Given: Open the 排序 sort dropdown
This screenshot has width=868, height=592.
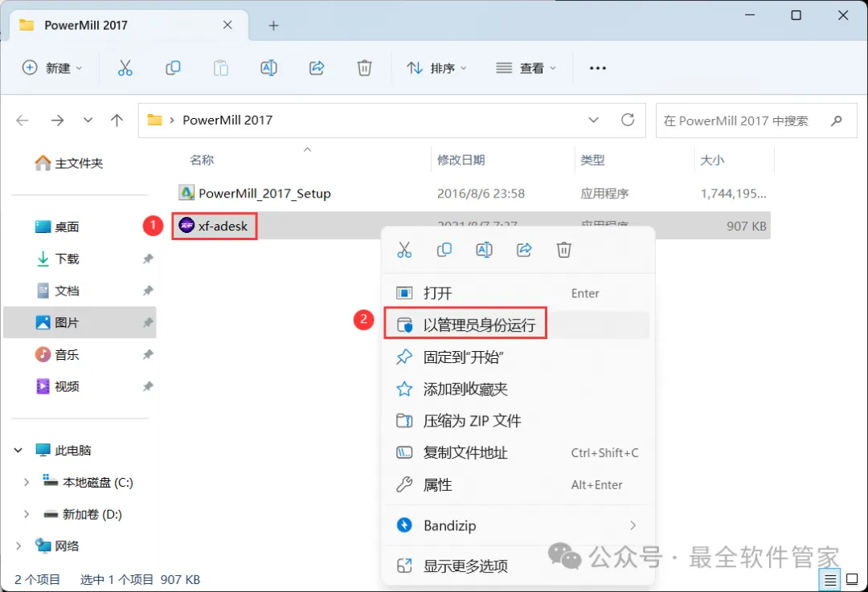Looking at the screenshot, I should pyautogui.click(x=436, y=68).
